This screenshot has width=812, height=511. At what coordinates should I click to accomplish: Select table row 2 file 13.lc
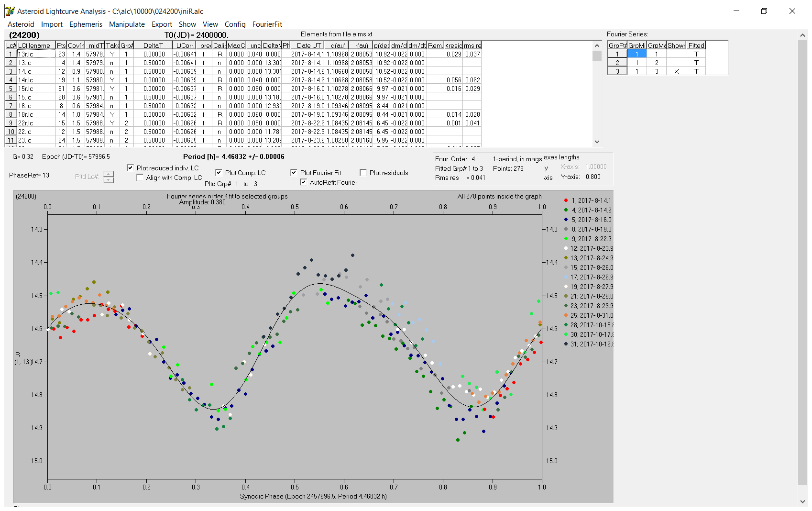(36, 63)
